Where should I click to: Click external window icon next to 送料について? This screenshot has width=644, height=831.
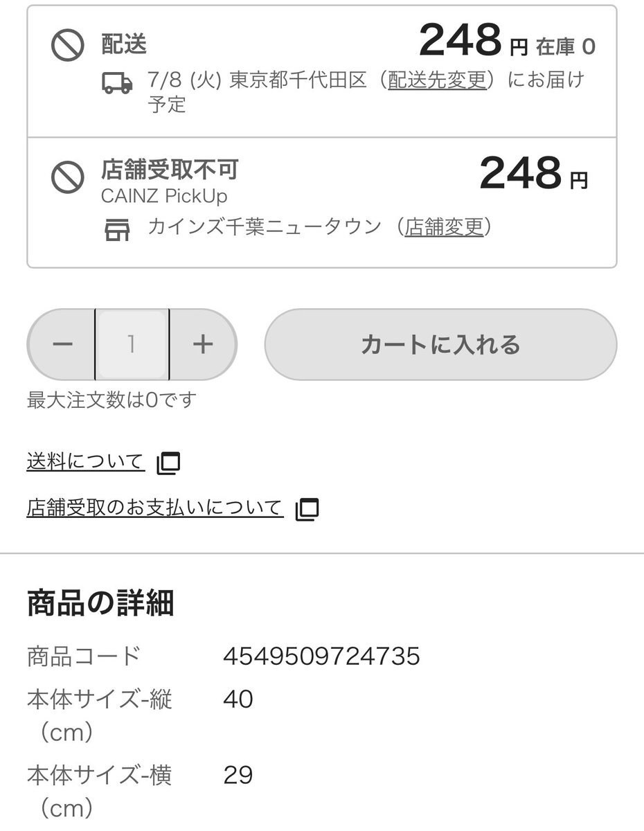coord(168,463)
